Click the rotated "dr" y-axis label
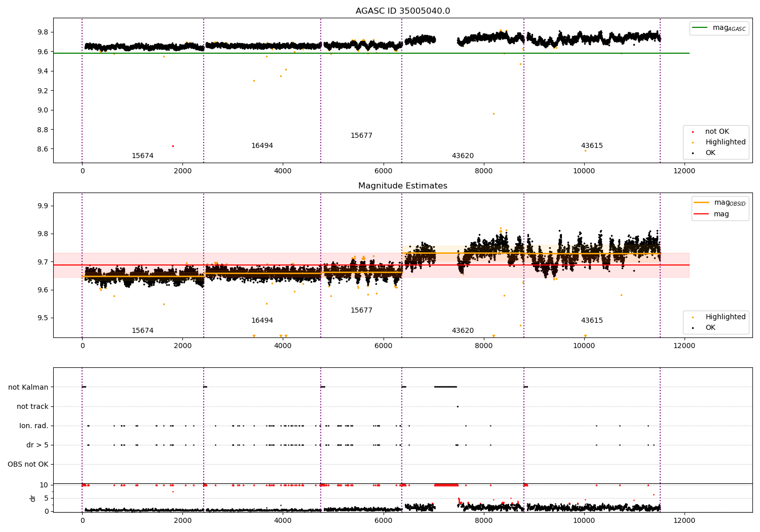The height and width of the screenshot is (532, 760). (33, 498)
